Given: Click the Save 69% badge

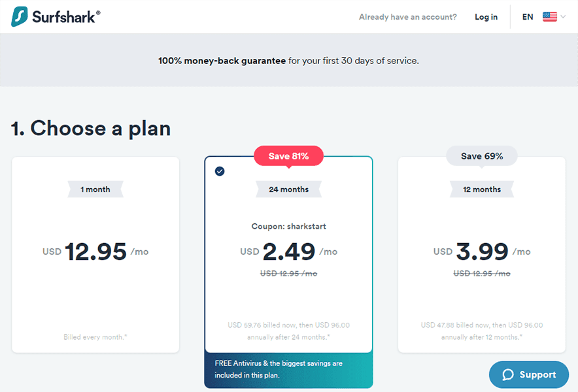Looking at the screenshot, I should point(482,156).
